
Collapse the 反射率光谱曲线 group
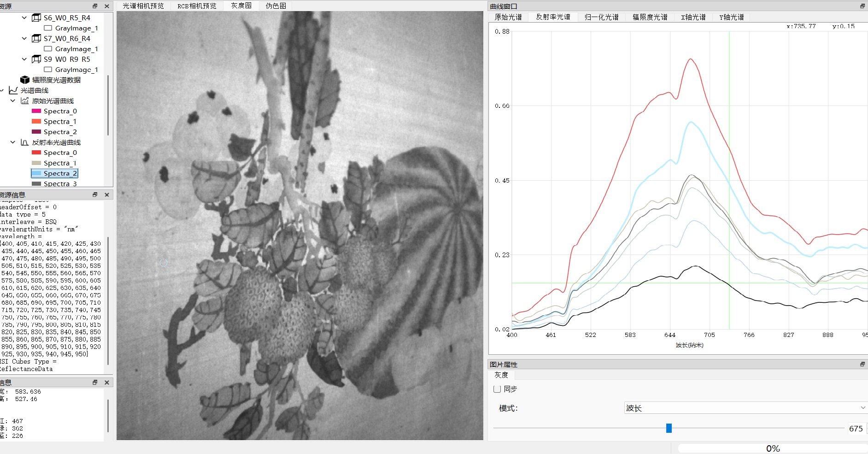pos(13,142)
